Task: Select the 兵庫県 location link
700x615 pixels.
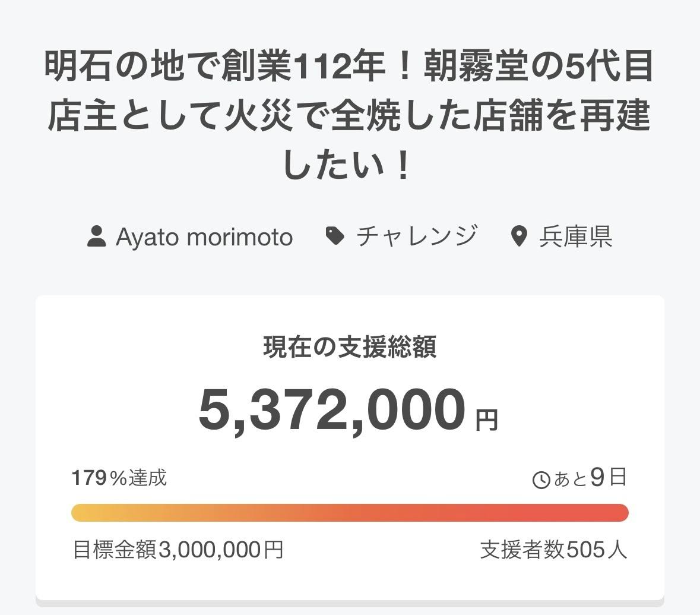Action: (575, 236)
